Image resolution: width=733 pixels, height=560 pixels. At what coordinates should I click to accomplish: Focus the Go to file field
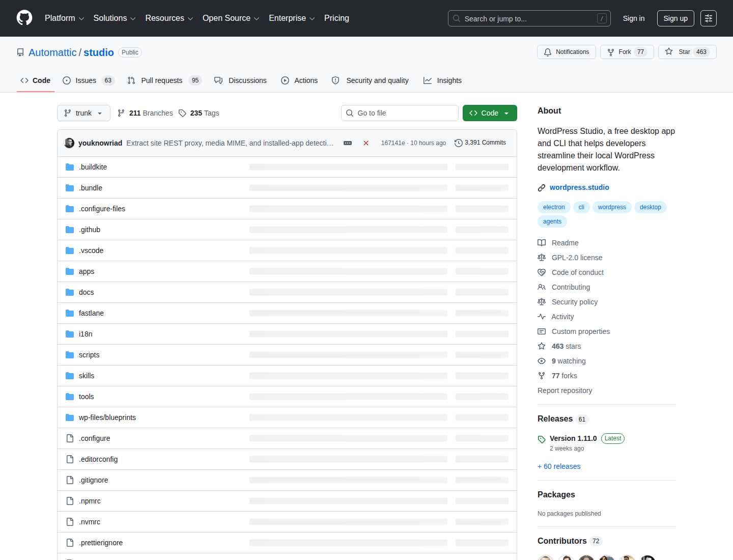(x=400, y=113)
